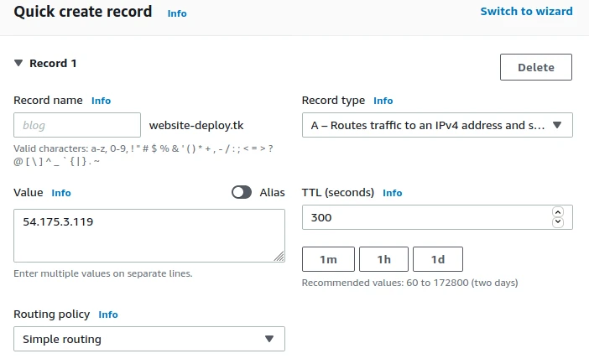Click the Delete record button

click(x=536, y=67)
